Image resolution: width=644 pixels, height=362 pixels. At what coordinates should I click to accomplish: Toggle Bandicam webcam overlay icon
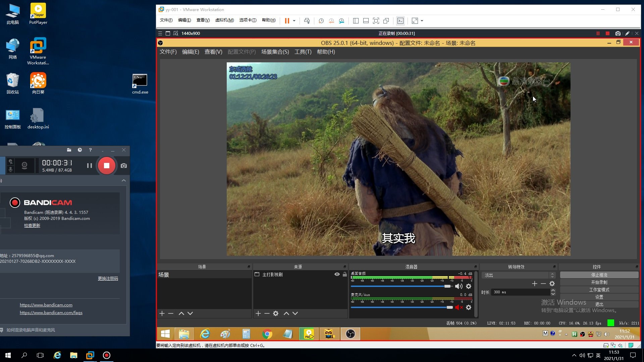[x=24, y=166]
